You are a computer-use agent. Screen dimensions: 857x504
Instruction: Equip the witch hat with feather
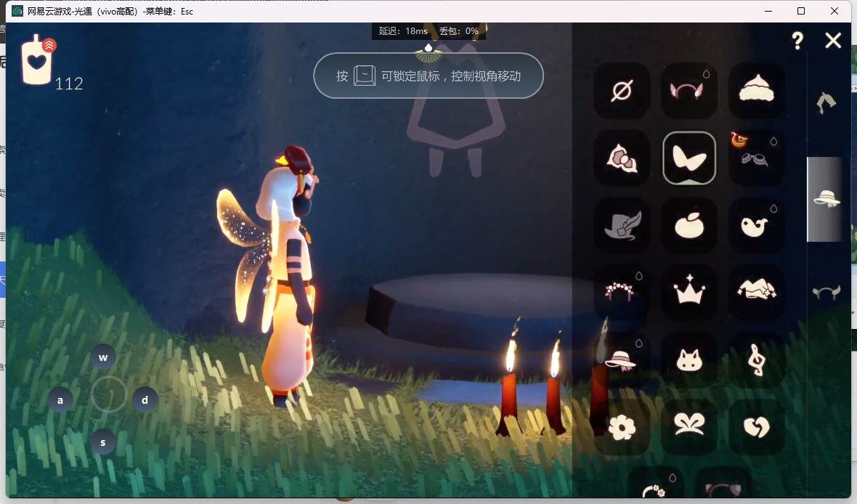[622, 225]
